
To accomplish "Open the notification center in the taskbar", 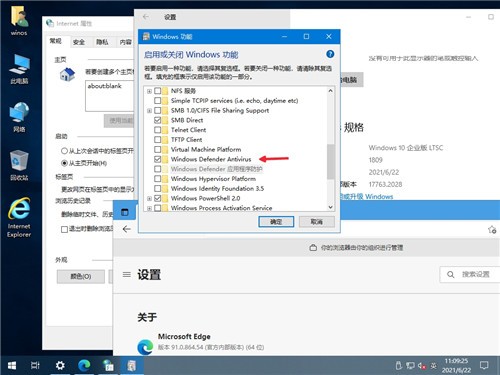I will pos(484,366).
